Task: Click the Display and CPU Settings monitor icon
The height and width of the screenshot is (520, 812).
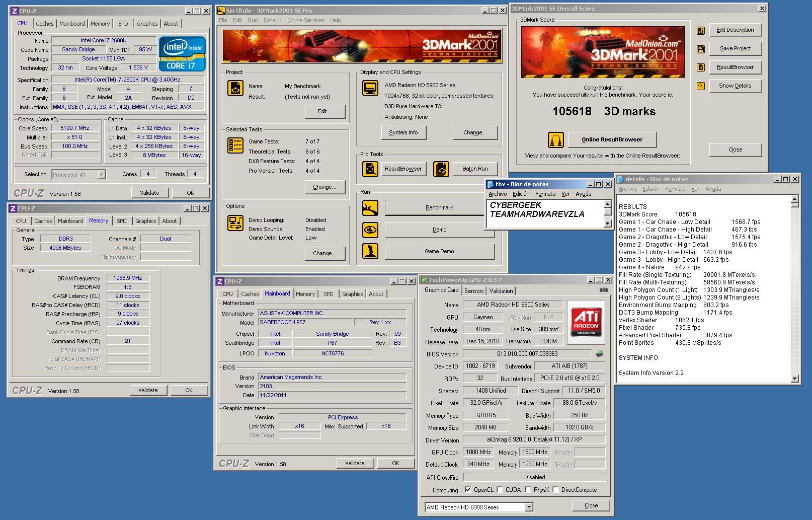Action: [x=370, y=88]
